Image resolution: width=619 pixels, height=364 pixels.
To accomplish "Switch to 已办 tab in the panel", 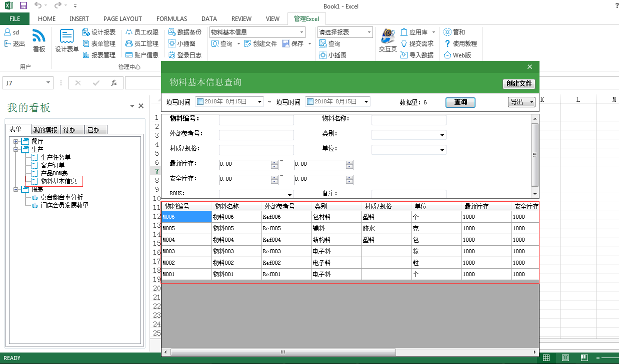I will 95,130.
